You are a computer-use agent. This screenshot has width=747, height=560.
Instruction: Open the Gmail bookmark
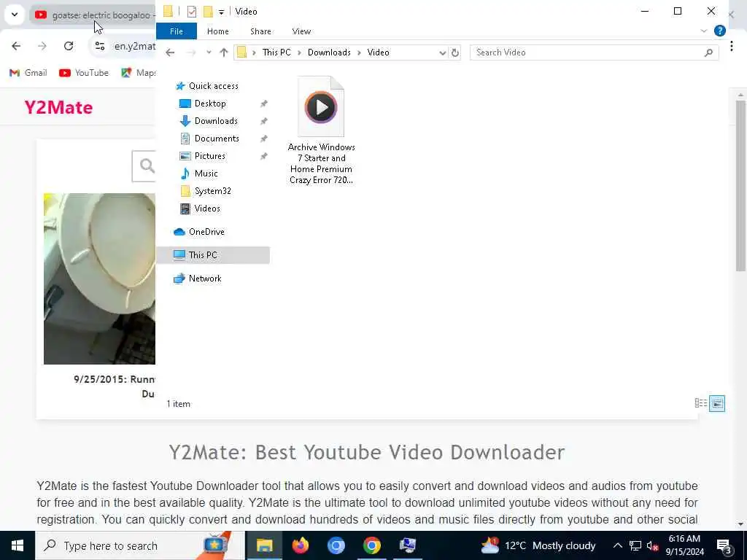28,73
